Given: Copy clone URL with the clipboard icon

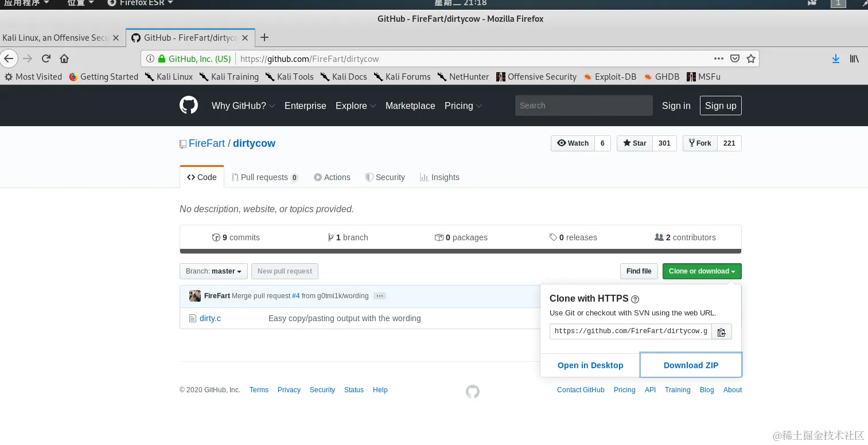Looking at the screenshot, I should (722, 331).
